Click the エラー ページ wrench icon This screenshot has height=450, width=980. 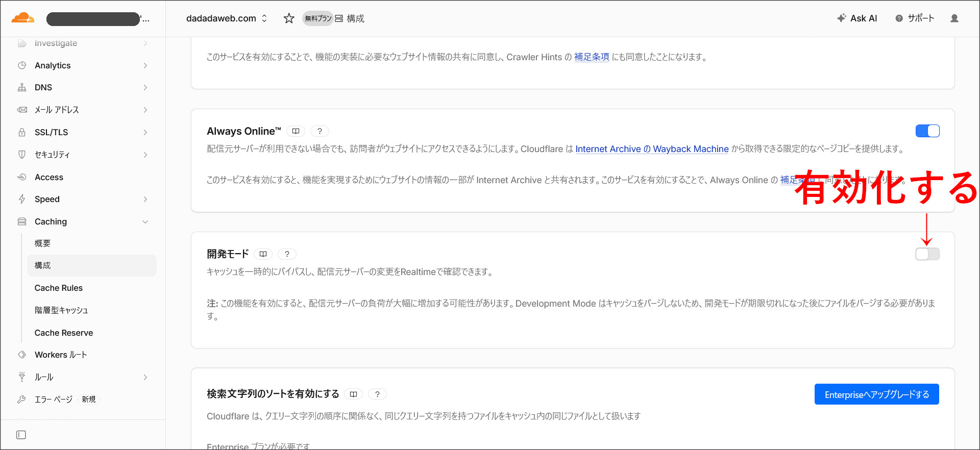click(21, 399)
